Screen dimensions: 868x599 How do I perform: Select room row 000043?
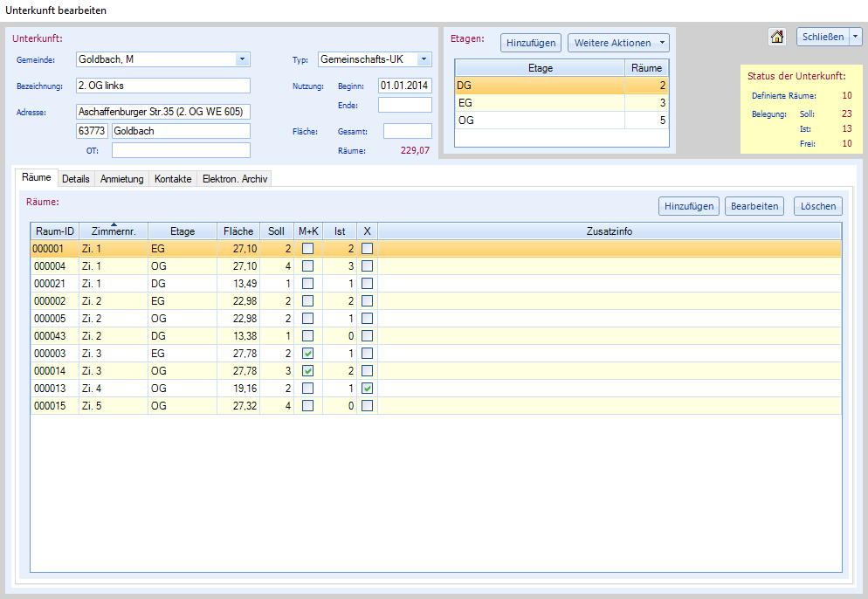(436, 336)
